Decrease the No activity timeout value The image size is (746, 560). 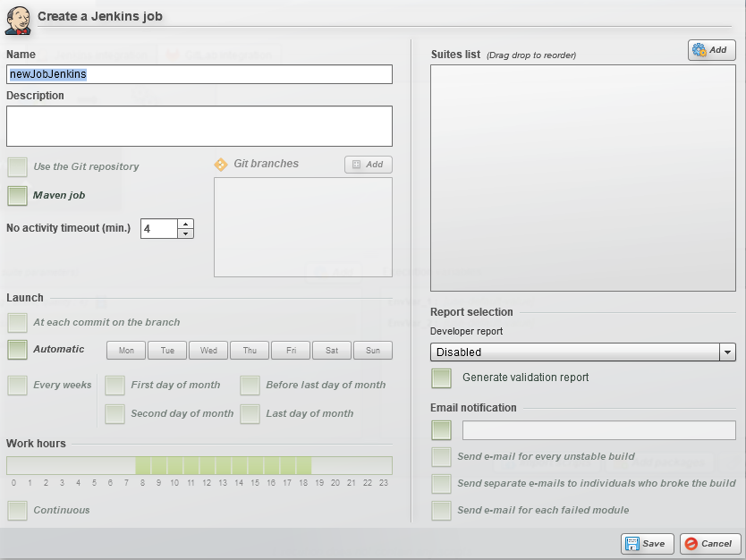(x=185, y=233)
